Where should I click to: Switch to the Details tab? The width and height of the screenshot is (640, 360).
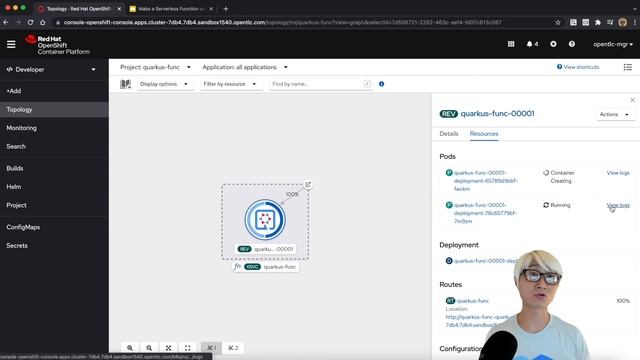click(449, 134)
